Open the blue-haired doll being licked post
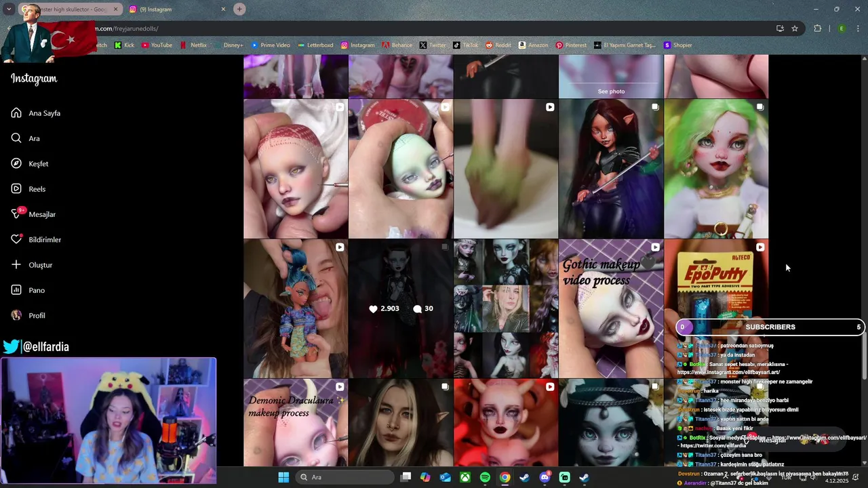868x488 pixels. tap(296, 308)
